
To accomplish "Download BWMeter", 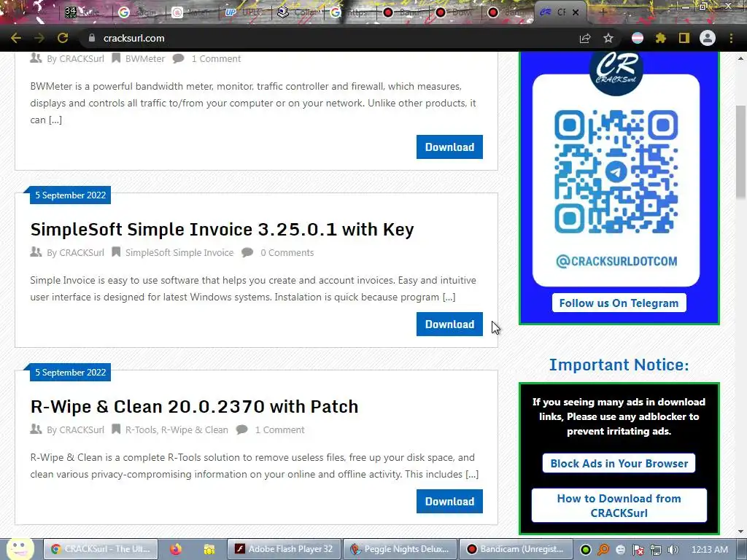I will [x=449, y=147].
